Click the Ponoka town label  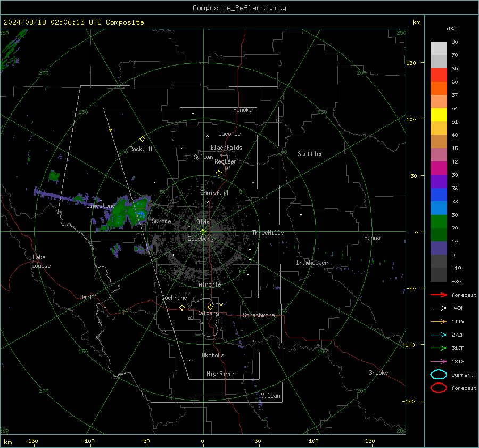(243, 110)
